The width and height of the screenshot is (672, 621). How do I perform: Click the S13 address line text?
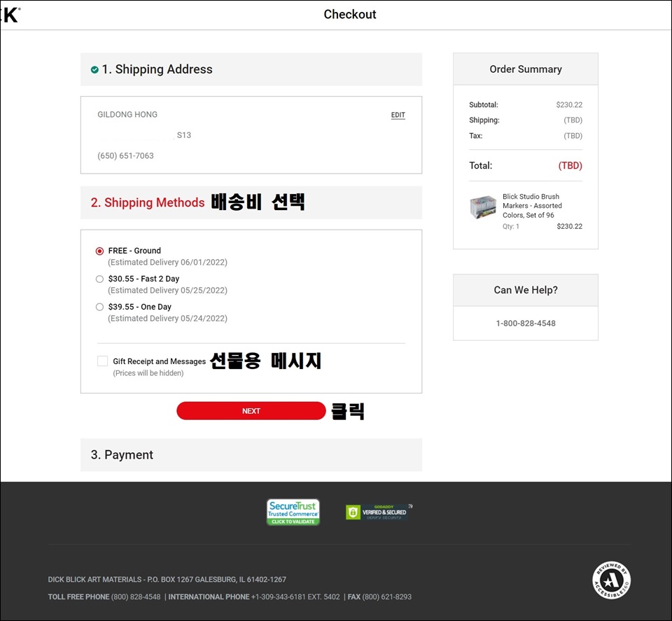[x=184, y=135]
